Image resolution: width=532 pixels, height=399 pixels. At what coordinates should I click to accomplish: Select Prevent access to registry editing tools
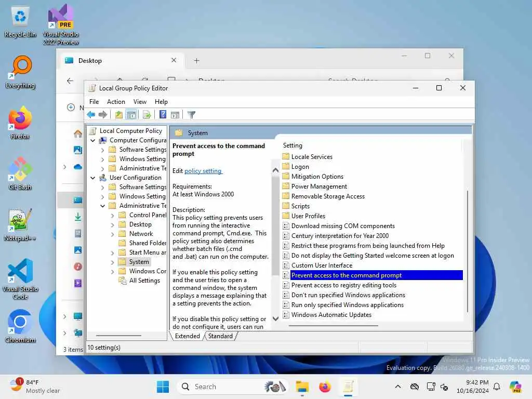click(x=344, y=285)
